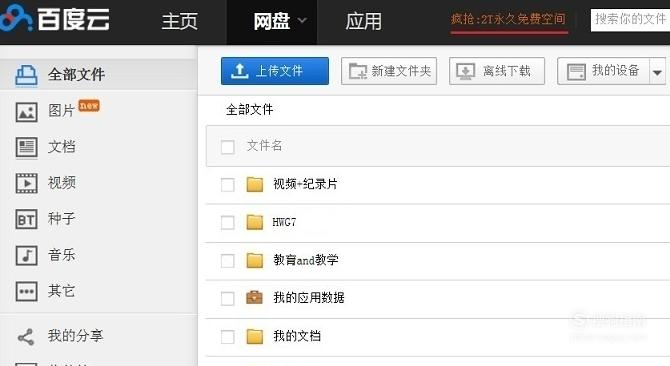Open the 疯抢:2T永久免费空间 promo link
Image resolution: width=670 pixels, height=366 pixels.
(x=508, y=20)
